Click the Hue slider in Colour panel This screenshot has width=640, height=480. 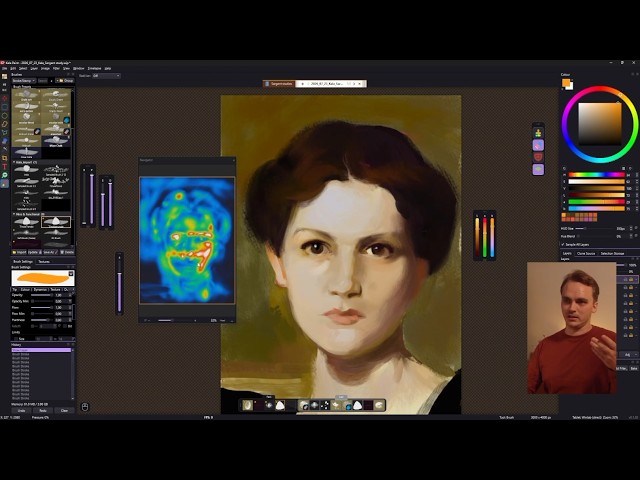pyautogui.click(x=596, y=175)
